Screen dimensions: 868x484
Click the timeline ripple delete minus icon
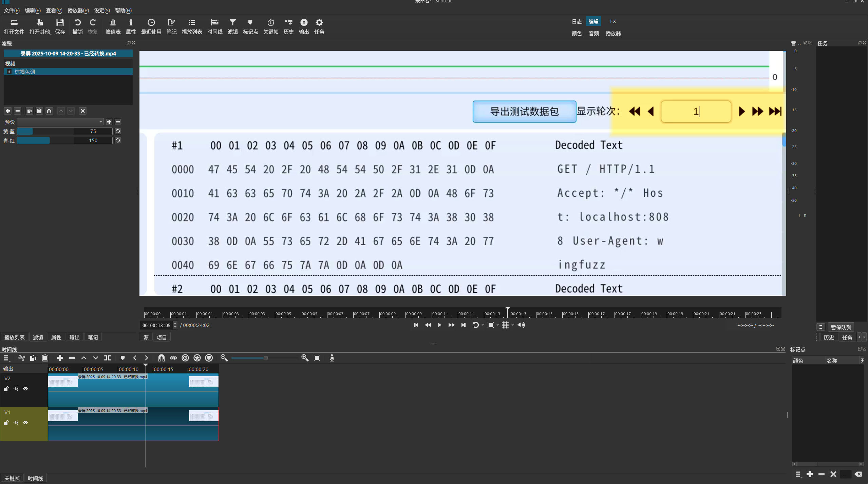tap(72, 358)
